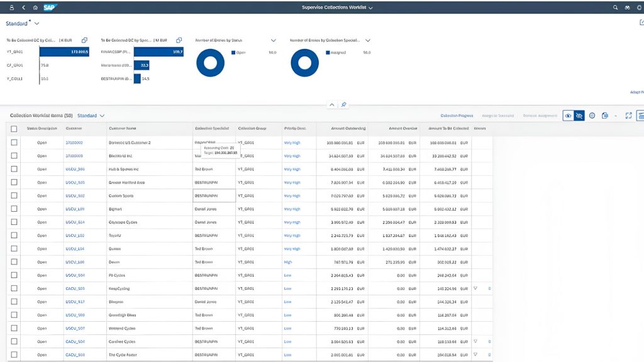Click the Open legend swatch

tap(233, 53)
